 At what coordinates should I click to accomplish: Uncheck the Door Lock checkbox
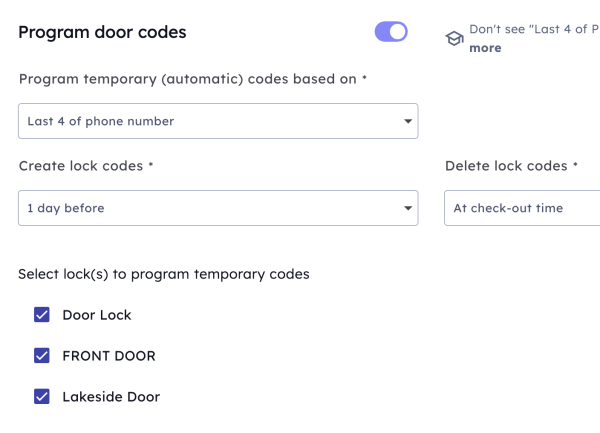coord(42,315)
